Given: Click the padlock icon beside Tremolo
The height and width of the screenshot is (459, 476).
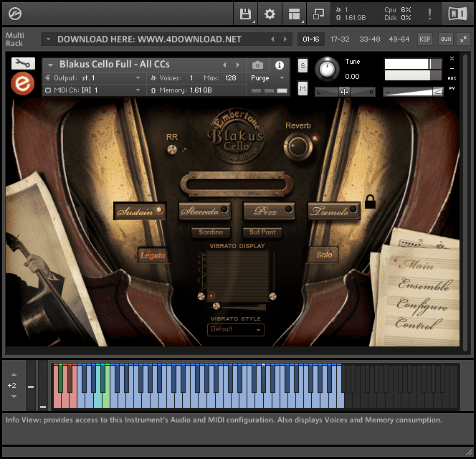Looking at the screenshot, I should 370,202.
